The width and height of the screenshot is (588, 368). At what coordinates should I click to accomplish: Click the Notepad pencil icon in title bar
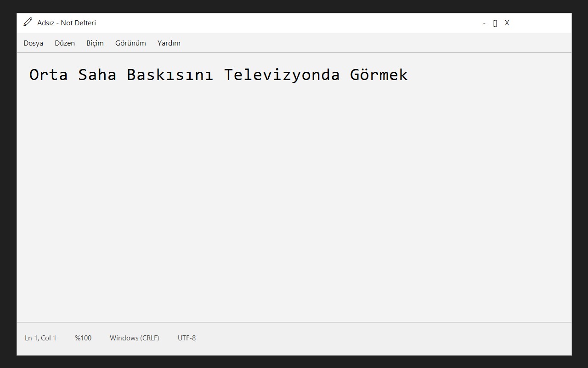(x=28, y=22)
